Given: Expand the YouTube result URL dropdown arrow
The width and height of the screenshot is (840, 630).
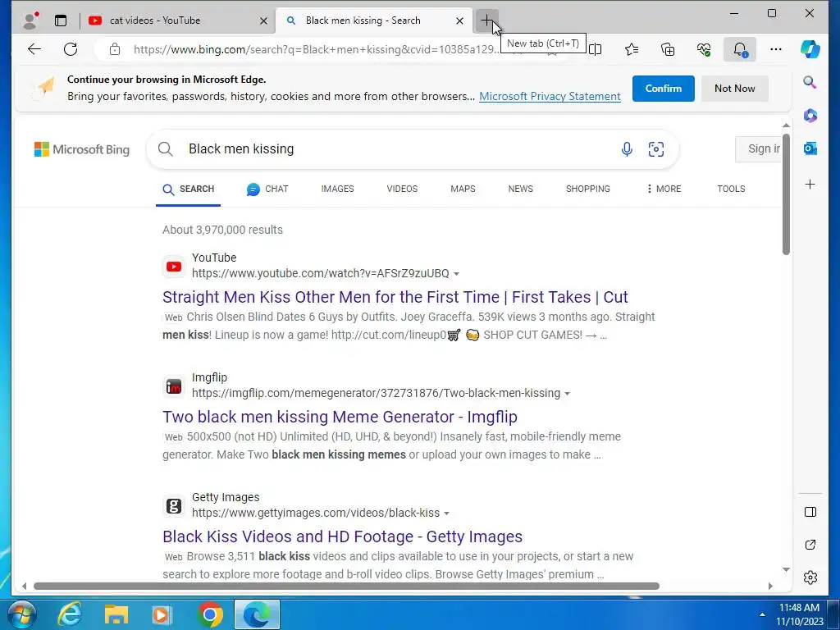Looking at the screenshot, I should 456,274.
